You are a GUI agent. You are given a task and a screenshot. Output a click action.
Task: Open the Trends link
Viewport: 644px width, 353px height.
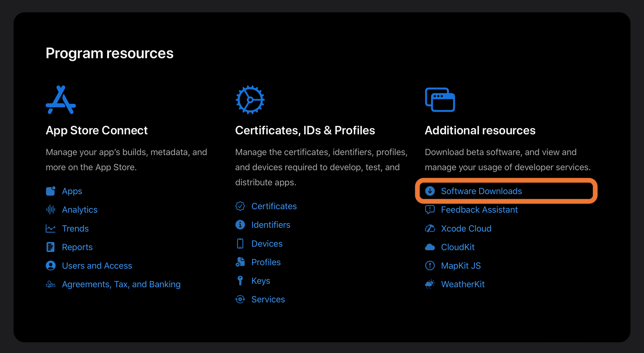(75, 228)
